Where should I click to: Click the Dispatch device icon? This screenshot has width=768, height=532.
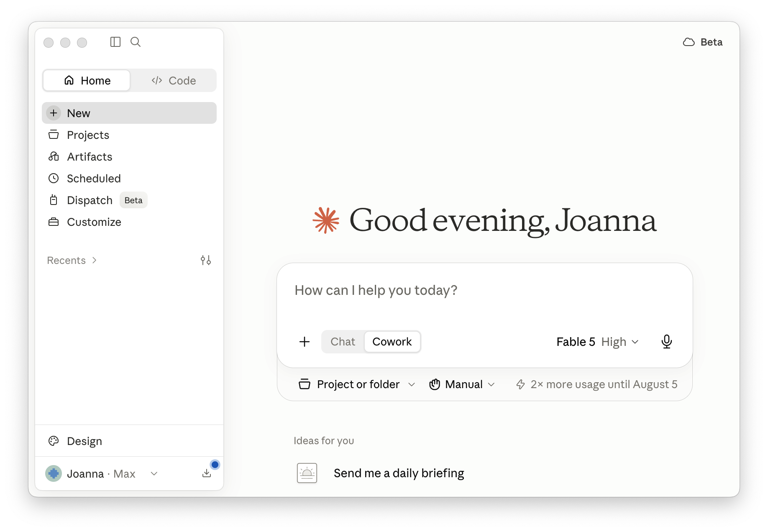click(54, 200)
